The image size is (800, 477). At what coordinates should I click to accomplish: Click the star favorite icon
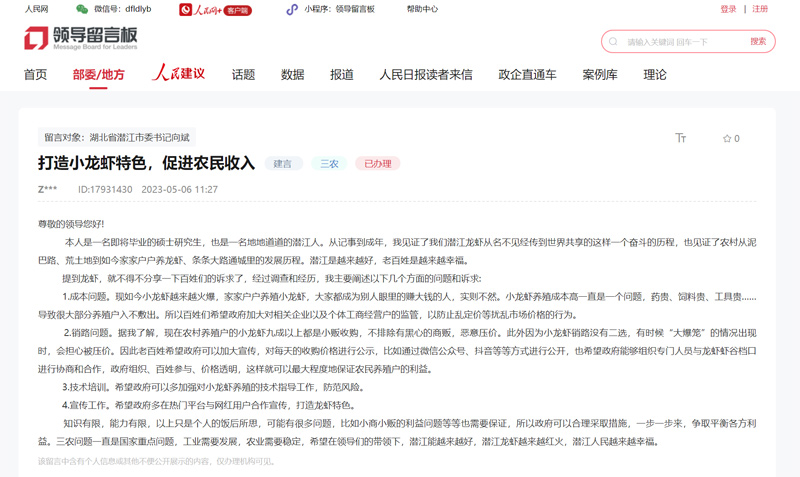[727, 138]
